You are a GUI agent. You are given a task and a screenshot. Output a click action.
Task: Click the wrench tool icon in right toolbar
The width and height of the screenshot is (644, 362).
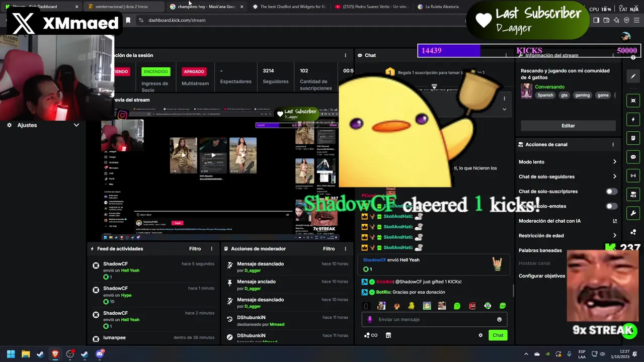633,213
